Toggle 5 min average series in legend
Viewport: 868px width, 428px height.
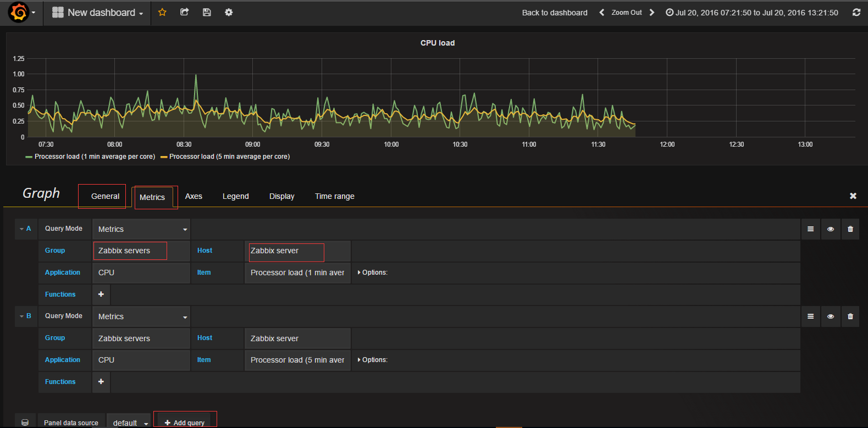229,157
